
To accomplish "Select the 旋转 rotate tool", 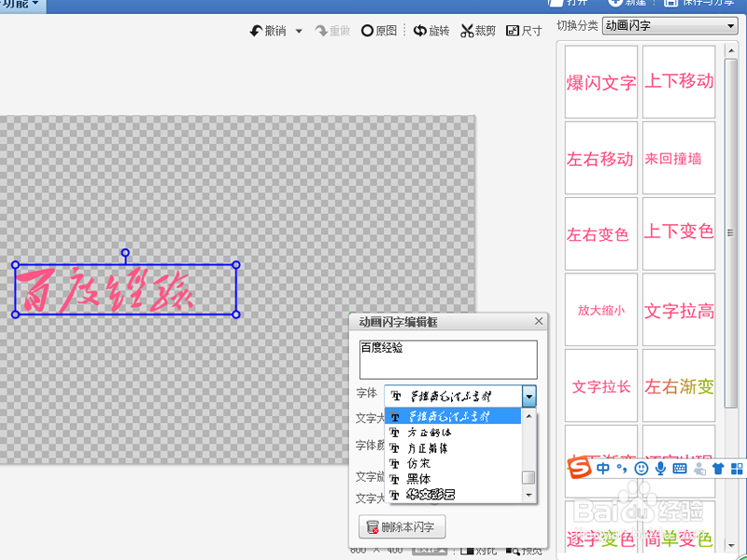I will (431, 31).
